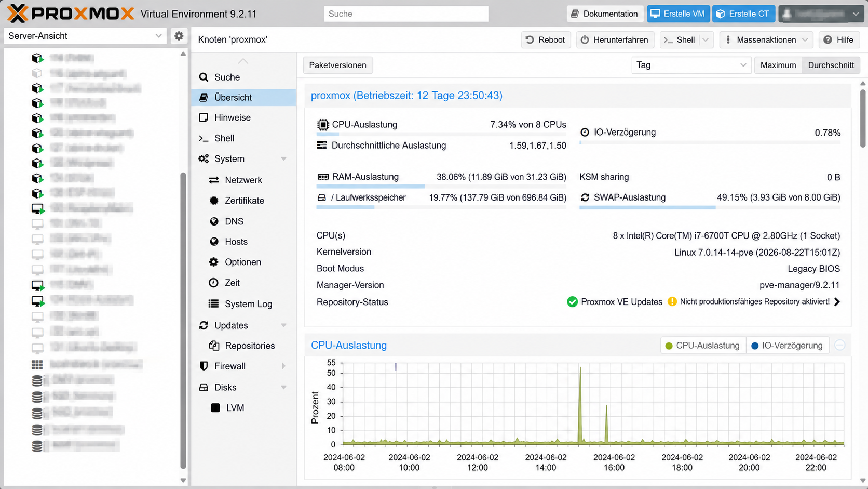Click the list icon beside Durchschnittliche Auslastung

(322, 146)
